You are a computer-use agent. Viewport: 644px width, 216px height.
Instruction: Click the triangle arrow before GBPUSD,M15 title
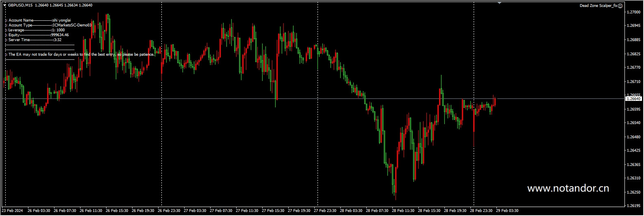[x=5, y=5]
